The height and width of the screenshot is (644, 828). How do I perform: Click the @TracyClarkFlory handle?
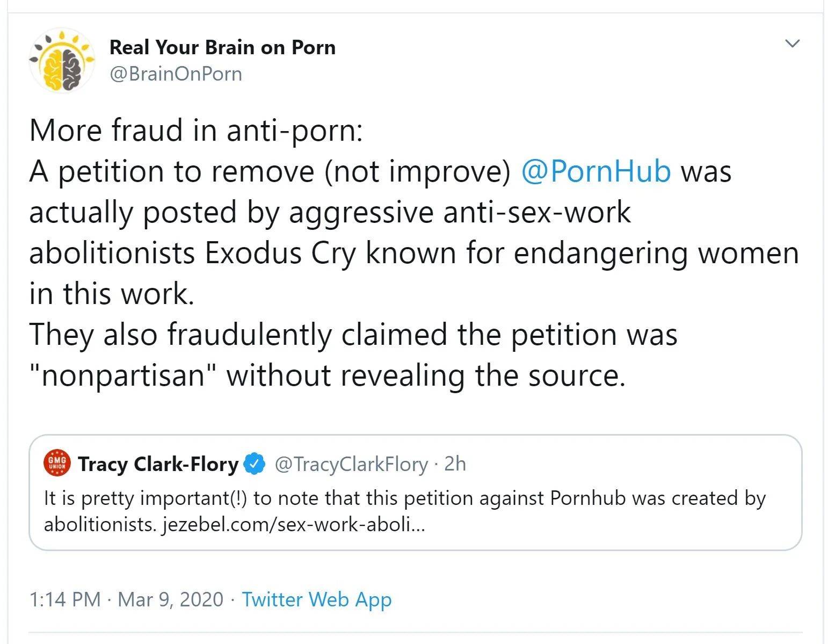pos(351,464)
